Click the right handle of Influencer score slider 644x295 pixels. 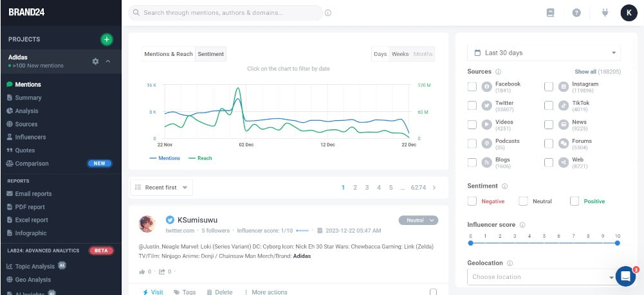pyautogui.click(x=618, y=244)
